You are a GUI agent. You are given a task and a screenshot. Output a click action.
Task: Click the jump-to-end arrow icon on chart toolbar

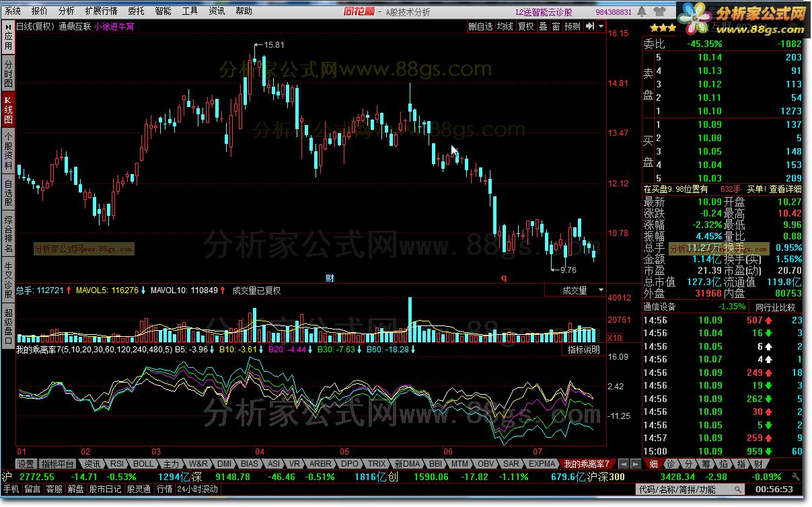(x=589, y=26)
